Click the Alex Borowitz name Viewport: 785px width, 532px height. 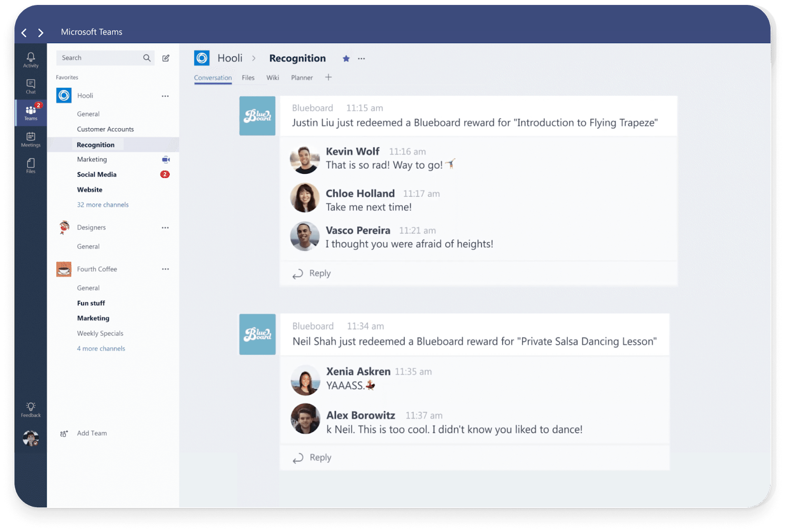(361, 415)
